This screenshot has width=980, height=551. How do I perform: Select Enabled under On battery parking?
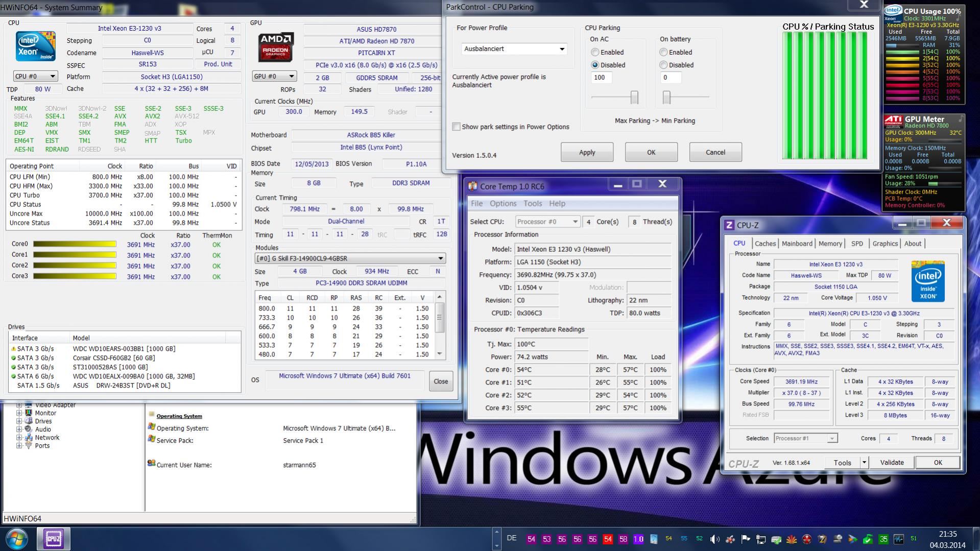[663, 52]
